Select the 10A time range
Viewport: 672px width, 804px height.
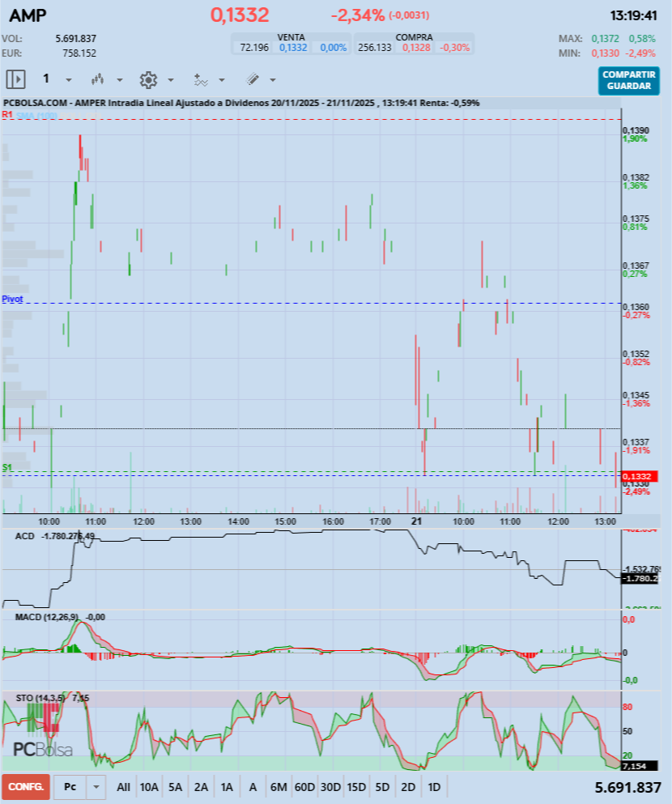tap(149, 786)
